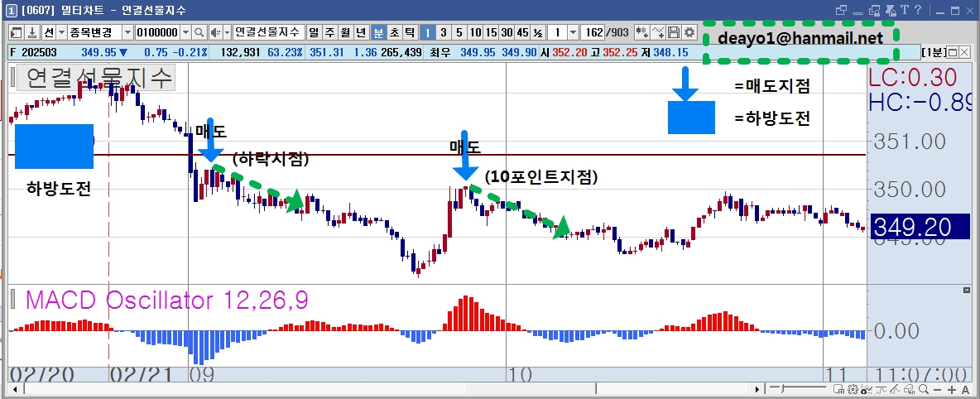Image resolution: width=980 pixels, height=399 pixels.
Task: Click the bottom zoom slider handle
Action: (x=782, y=388)
